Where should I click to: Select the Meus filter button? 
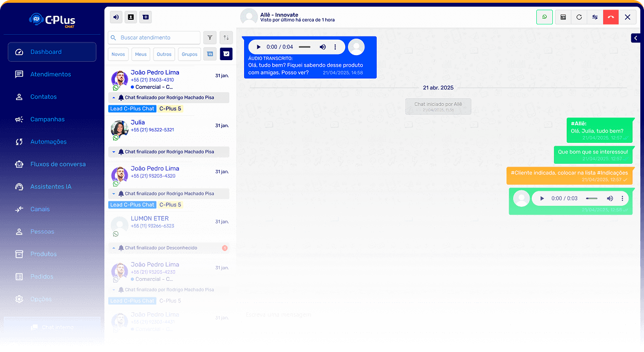(x=141, y=54)
